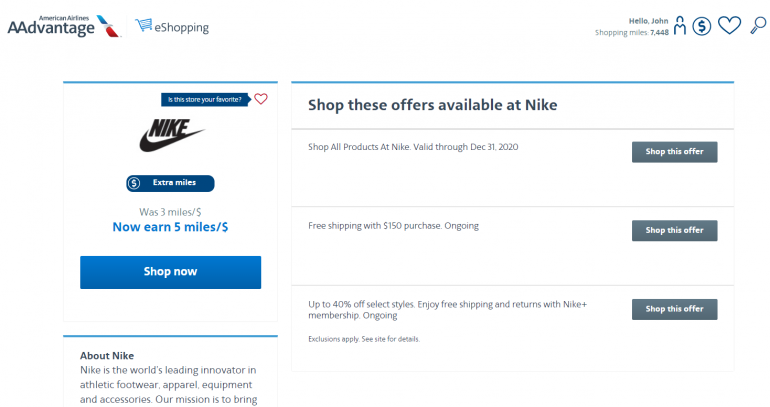Click the search magnifying glass icon
This screenshot has width=770, height=407.
pos(757,25)
